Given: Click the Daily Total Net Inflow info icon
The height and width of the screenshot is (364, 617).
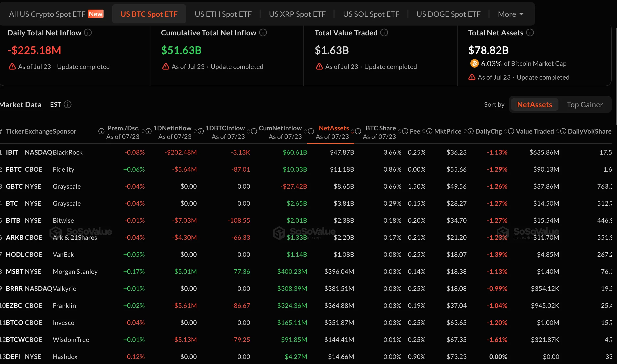Looking at the screenshot, I should [88, 33].
